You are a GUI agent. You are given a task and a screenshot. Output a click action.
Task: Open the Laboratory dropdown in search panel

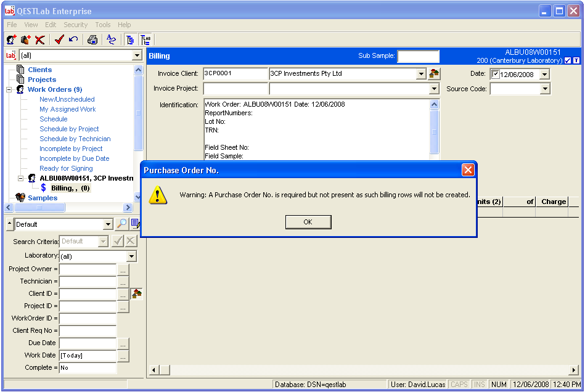click(131, 256)
